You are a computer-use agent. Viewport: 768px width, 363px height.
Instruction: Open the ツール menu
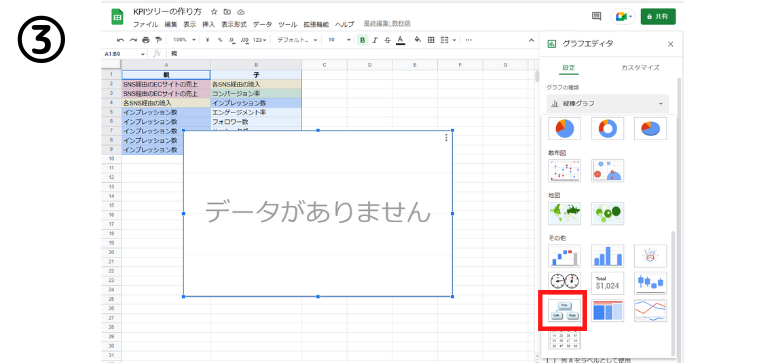click(x=288, y=24)
